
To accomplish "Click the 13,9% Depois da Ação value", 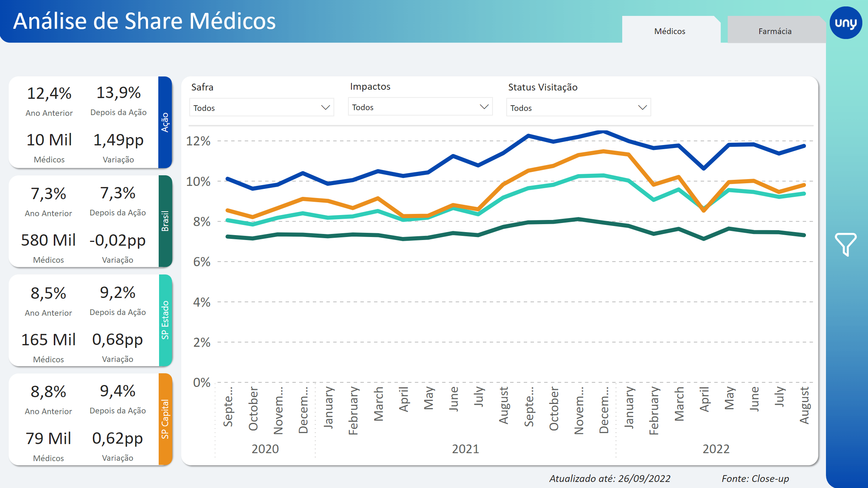I will pyautogui.click(x=119, y=93).
